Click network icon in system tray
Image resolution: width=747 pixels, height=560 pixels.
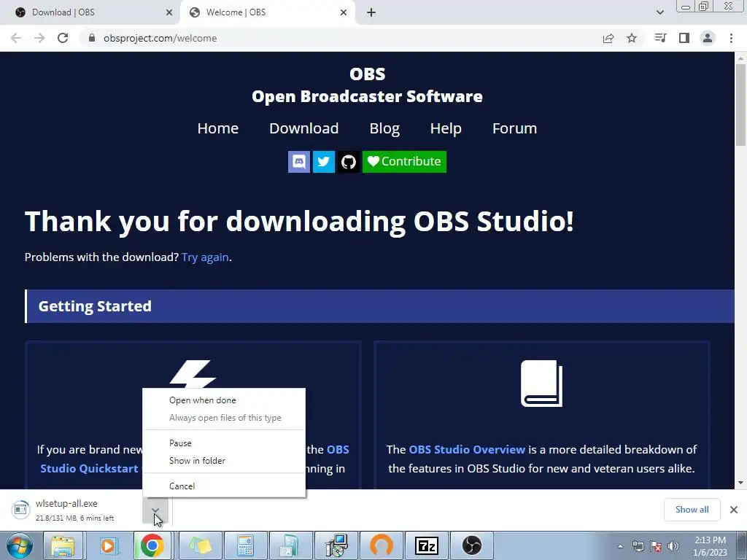click(x=638, y=546)
